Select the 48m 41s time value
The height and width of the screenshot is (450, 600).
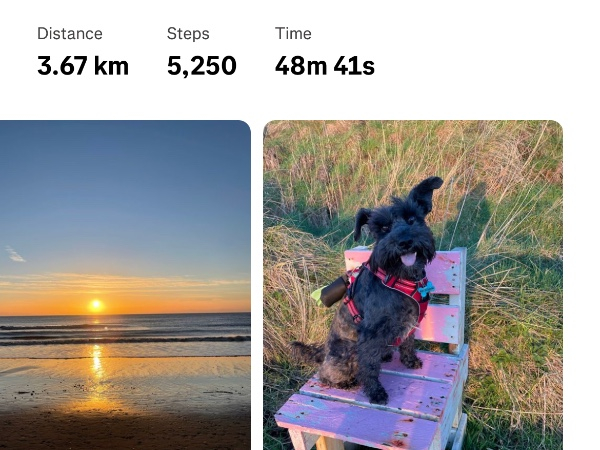tap(324, 66)
